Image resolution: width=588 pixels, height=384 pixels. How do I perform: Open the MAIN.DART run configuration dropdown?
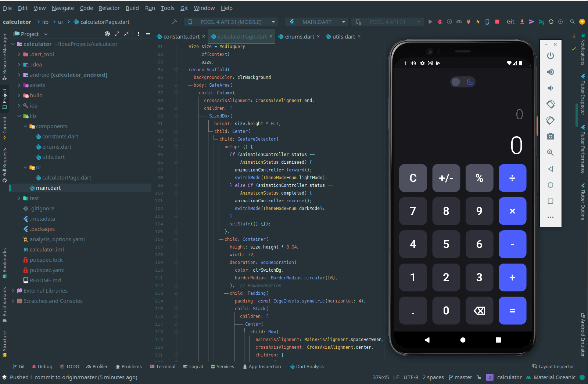[316, 22]
